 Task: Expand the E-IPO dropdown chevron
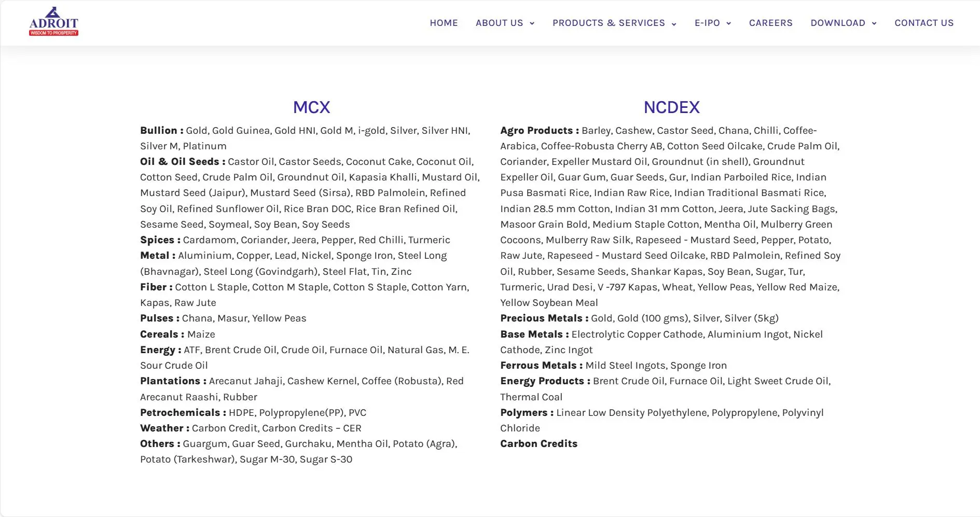pos(728,23)
